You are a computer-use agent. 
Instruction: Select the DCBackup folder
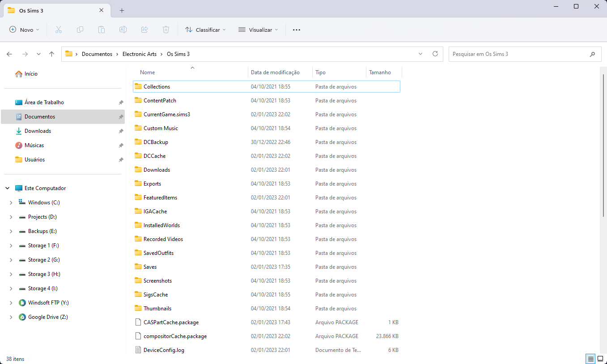pyautogui.click(x=267, y=142)
